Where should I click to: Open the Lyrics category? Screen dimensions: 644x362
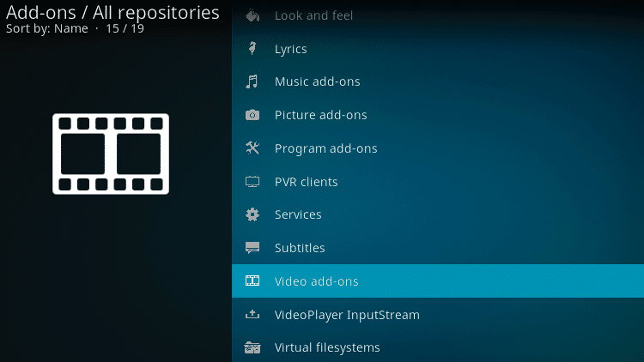[438, 49]
